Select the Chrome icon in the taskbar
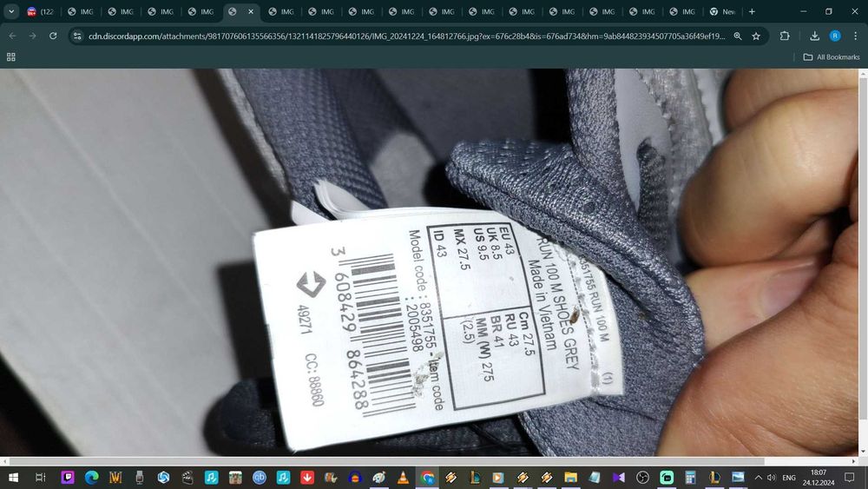The width and height of the screenshot is (868, 489). pyautogui.click(x=427, y=478)
